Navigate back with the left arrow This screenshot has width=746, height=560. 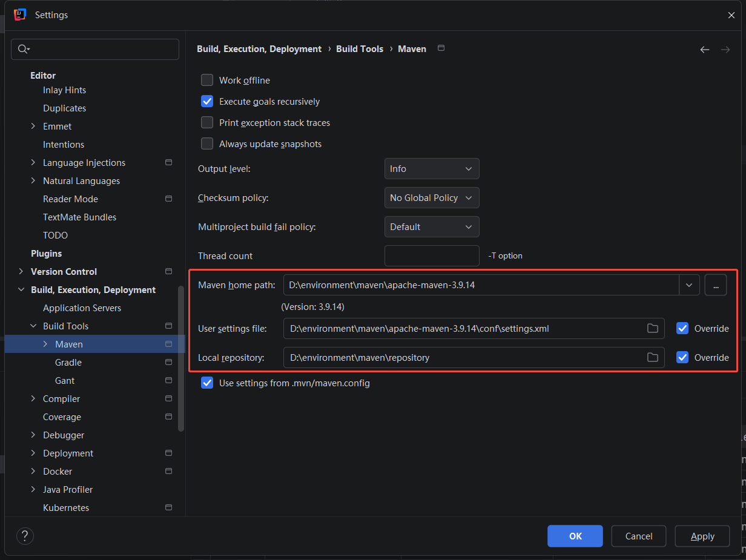pyautogui.click(x=705, y=50)
